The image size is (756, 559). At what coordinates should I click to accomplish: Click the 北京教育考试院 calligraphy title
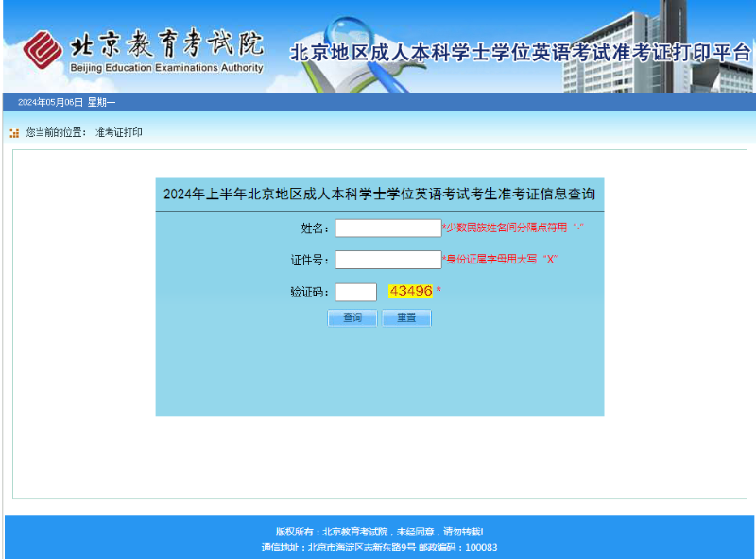coord(166,44)
